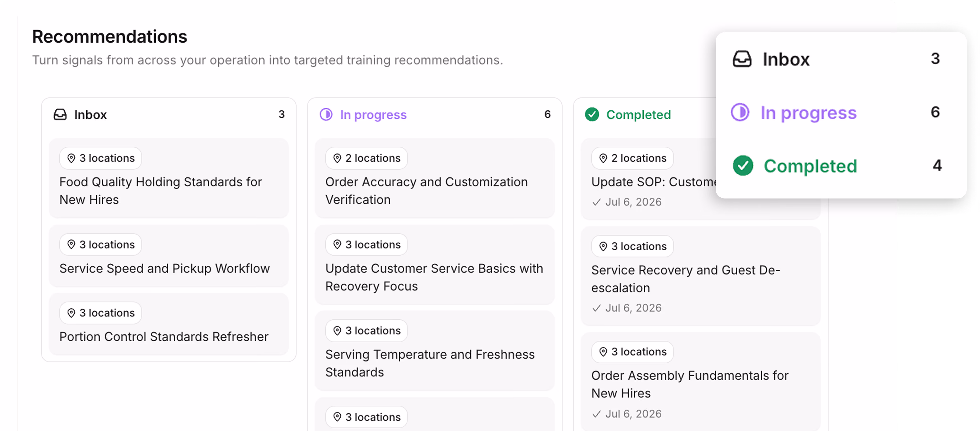Click '3 locations' text on Food Quality Holding Standards card

pyautogui.click(x=107, y=158)
